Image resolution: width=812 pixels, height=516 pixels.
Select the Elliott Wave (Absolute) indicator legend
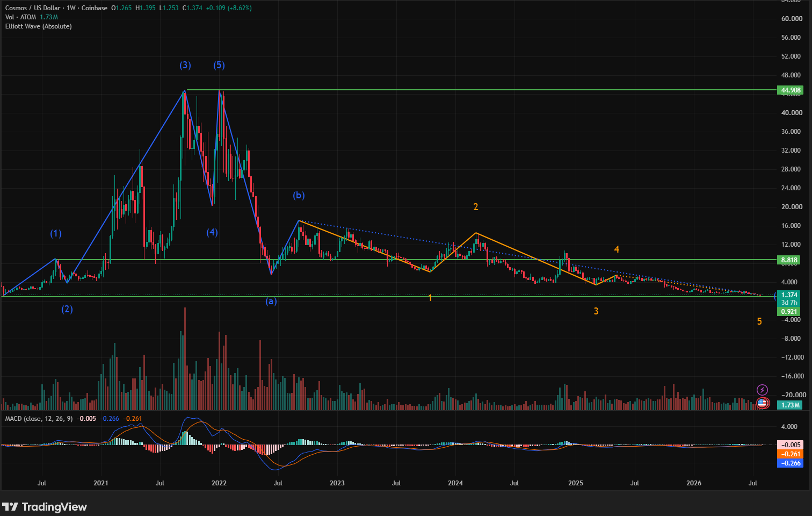pyautogui.click(x=38, y=26)
